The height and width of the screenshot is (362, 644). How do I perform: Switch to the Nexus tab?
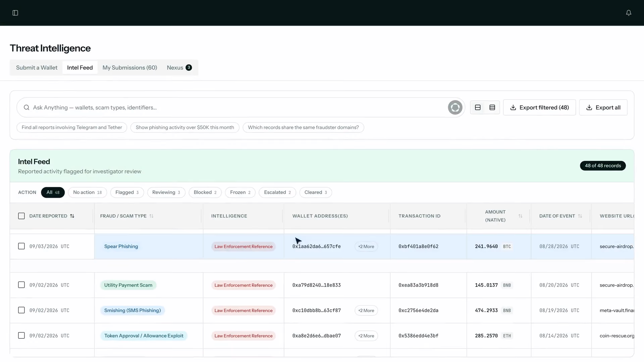coord(179,68)
